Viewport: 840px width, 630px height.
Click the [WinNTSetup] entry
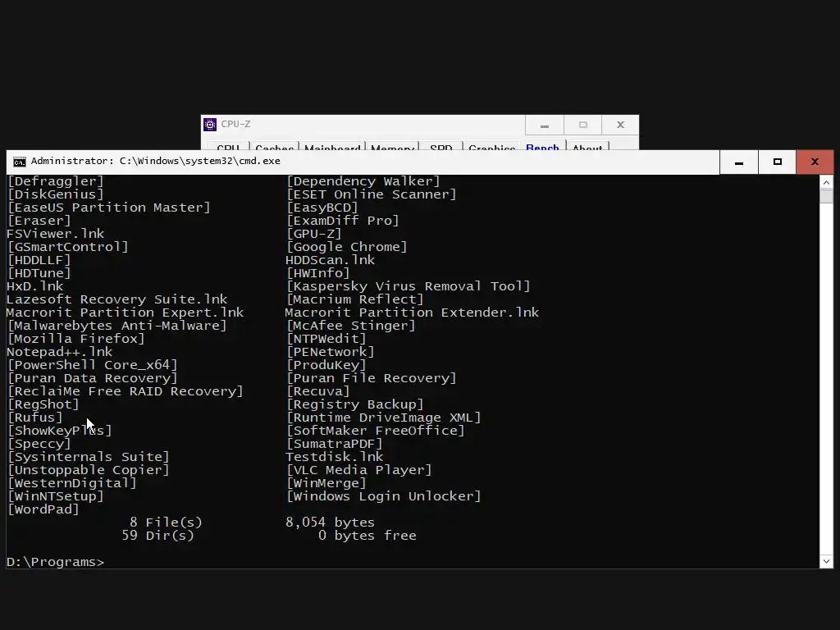[x=55, y=496]
